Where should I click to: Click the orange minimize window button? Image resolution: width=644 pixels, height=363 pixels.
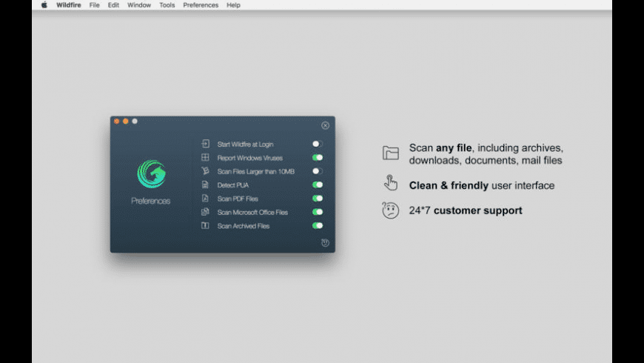pos(126,121)
